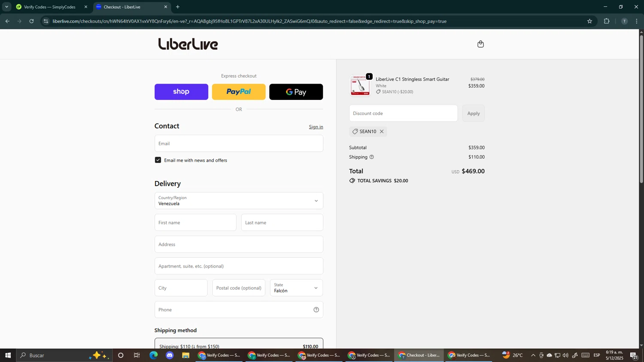
Task: Open the second Verify Codes taskbar window
Action: pos(269,355)
